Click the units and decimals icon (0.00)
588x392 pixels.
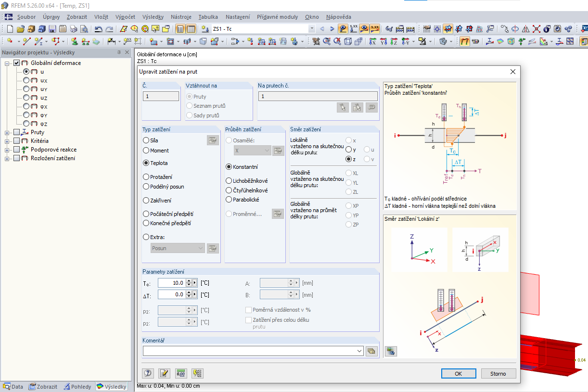[x=181, y=373]
